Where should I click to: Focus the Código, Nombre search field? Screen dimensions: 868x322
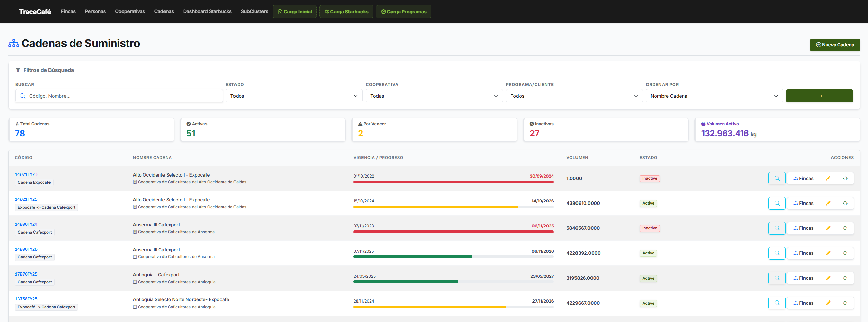tap(119, 96)
